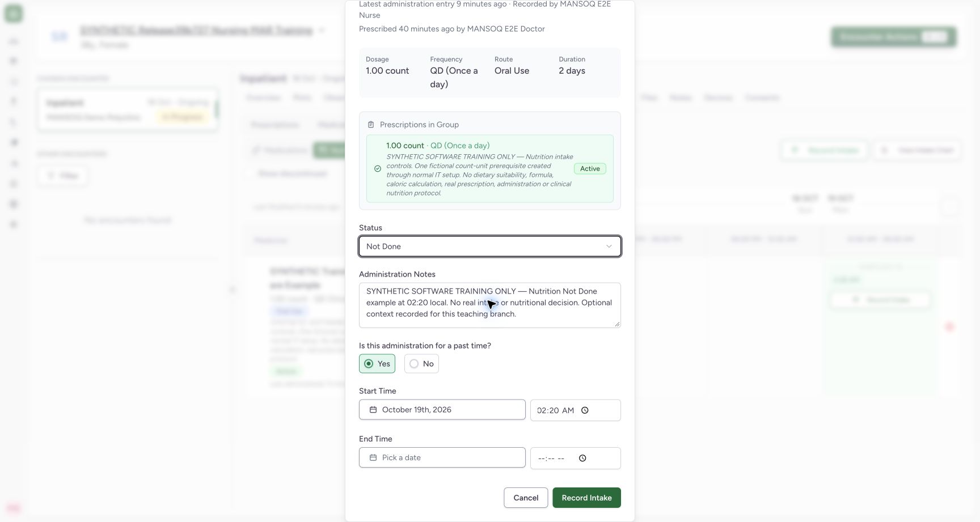Click the 'Oral Use' route value
This screenshot has height=522, width=980.
512,71
